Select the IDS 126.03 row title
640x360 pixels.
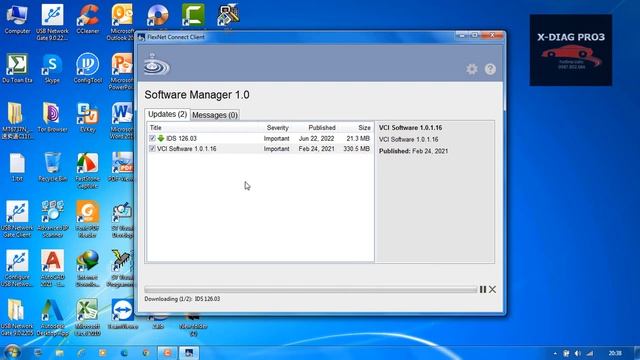[181, 138]
